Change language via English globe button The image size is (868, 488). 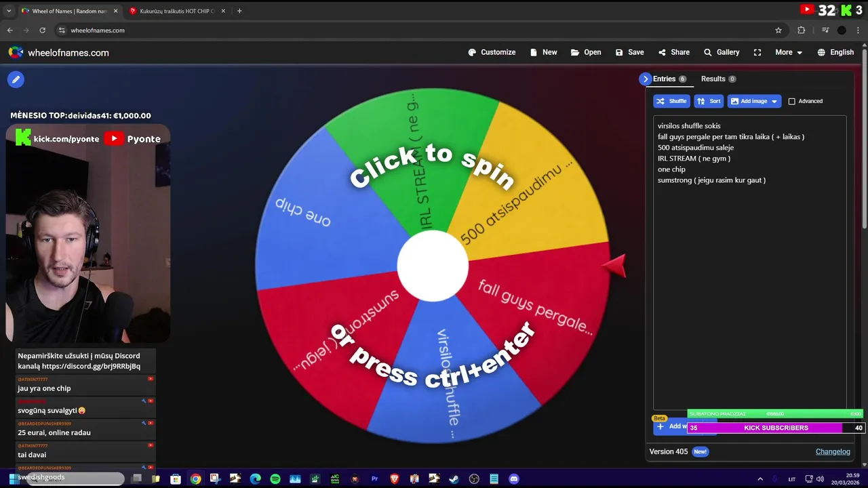[835, 52]
